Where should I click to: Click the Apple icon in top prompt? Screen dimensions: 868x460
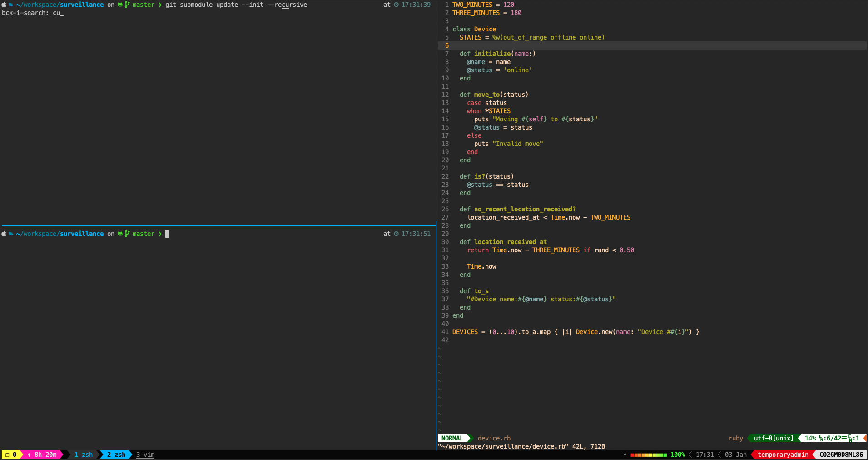(x=4, y=5)
